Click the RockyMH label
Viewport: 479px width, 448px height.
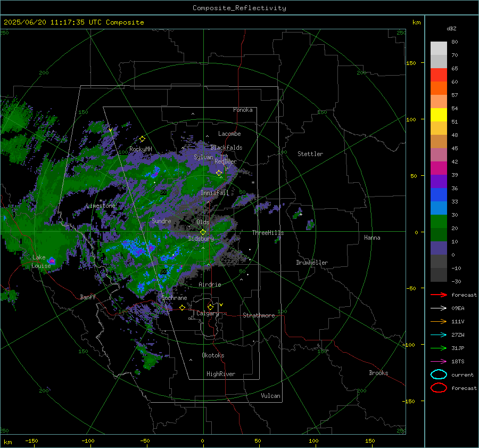(x=141, y=149)
